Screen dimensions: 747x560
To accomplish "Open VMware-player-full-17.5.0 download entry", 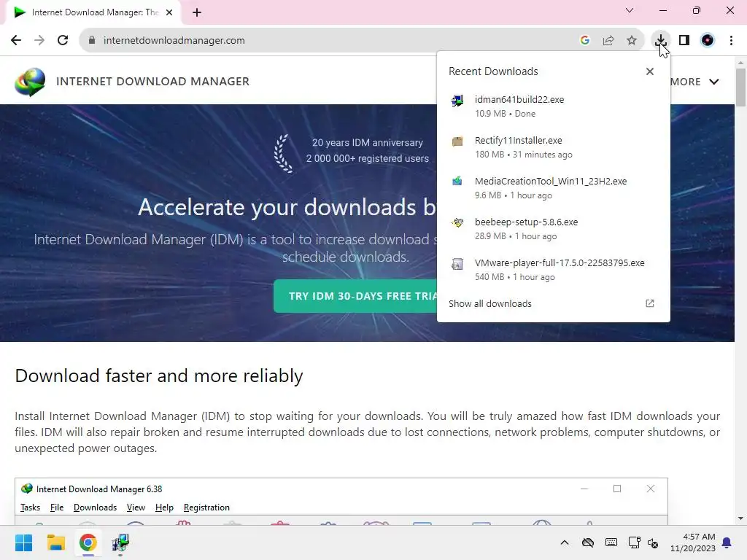I will pyautogui.click(x=554, y=270).
